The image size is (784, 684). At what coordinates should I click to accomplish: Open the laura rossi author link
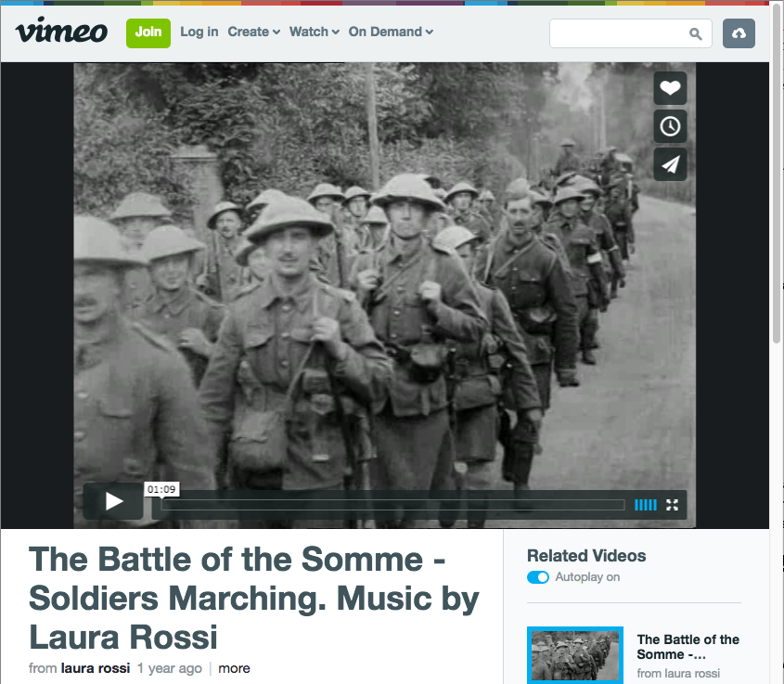pos(96,668)
